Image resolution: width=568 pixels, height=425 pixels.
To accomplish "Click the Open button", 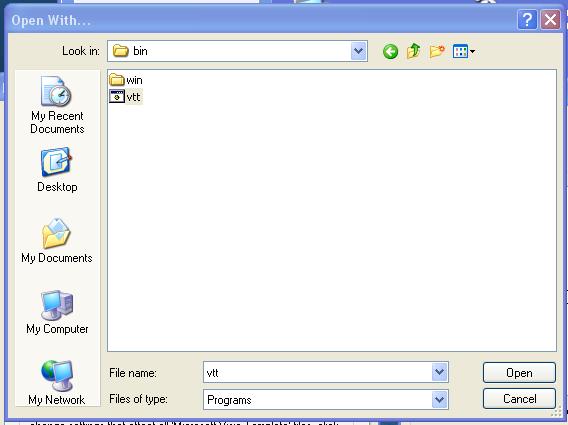I will point(519,372).
